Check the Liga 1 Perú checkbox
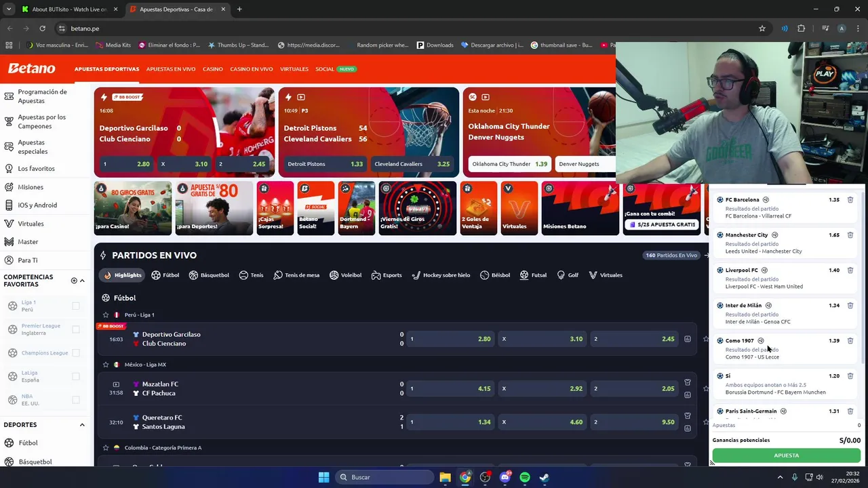Image resolution: width=868 pixels, height=488 pixels. (76, 306)
